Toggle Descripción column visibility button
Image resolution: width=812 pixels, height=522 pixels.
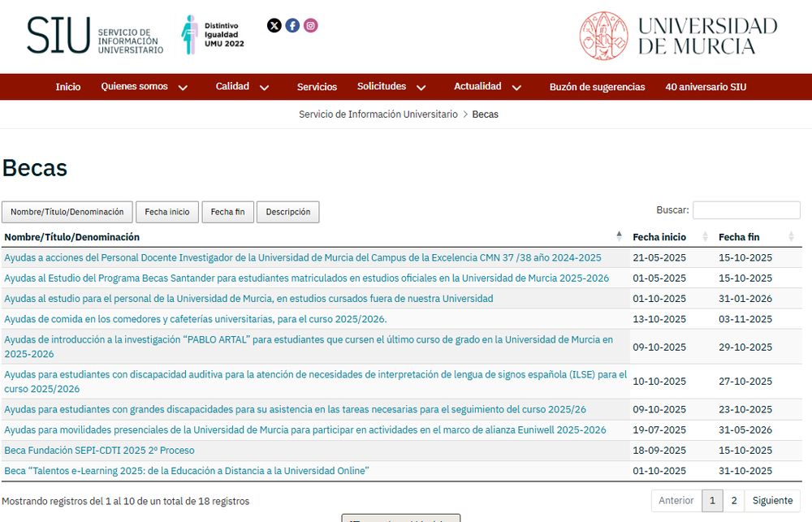[x=288, y=212]
